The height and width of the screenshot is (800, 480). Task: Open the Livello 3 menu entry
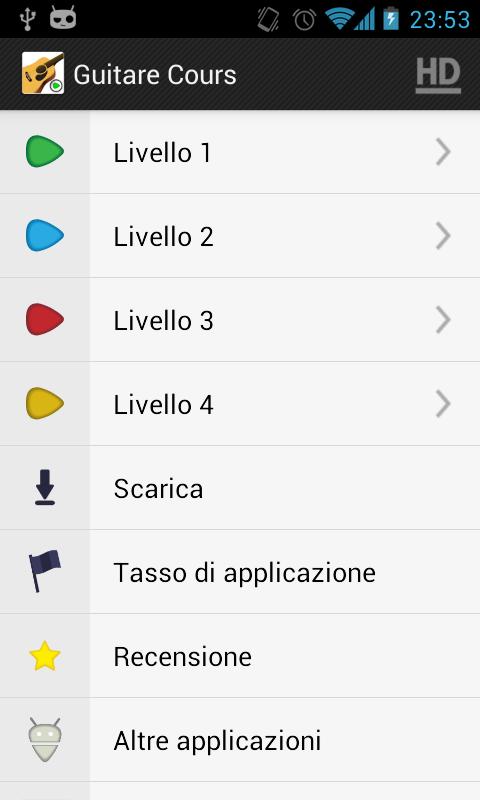click(x=240, y=320)
